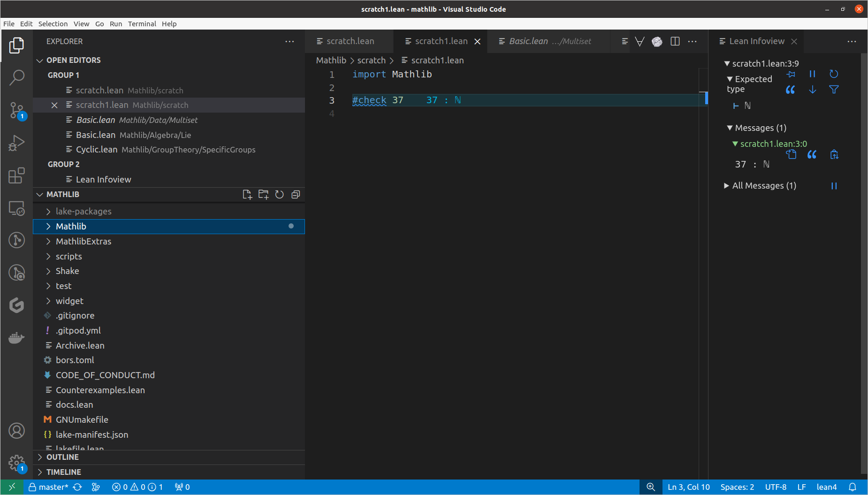Go to line via Ln 3, Col 10

click(x=689, y=487)
